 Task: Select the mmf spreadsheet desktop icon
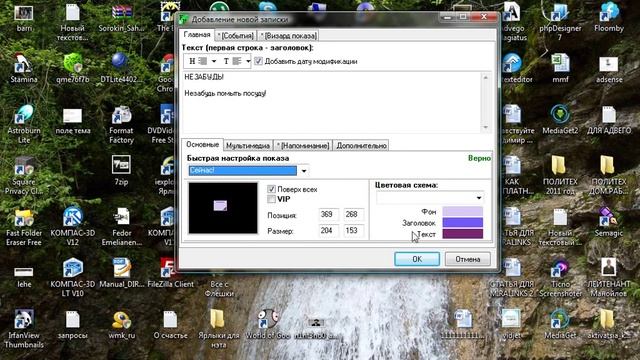click(x=560, y=69)
